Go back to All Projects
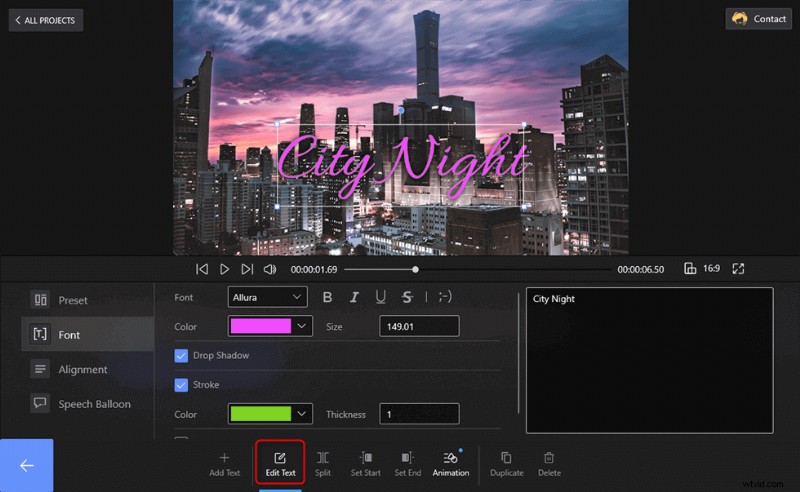This screenshot has width=800, height=492. [x=45, y=20]
